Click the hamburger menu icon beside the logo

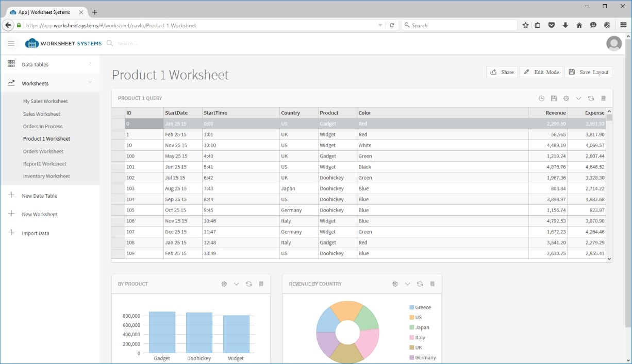pos(11,44)
